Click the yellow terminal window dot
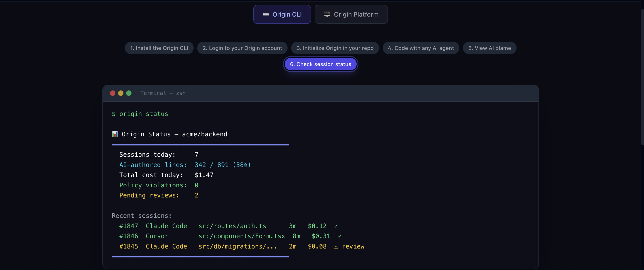The height and width of the screenshot is (270, 644). coord(121,93)
